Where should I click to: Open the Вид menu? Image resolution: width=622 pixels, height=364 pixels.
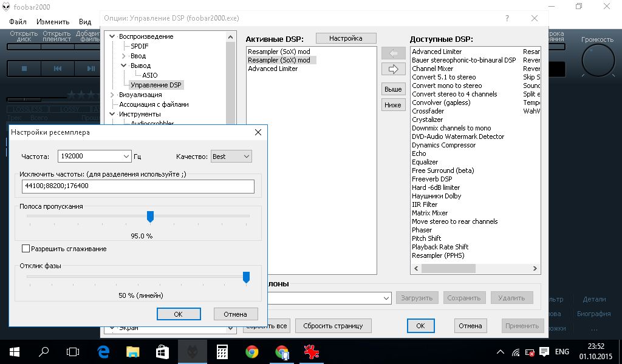[x=85, y=21]
